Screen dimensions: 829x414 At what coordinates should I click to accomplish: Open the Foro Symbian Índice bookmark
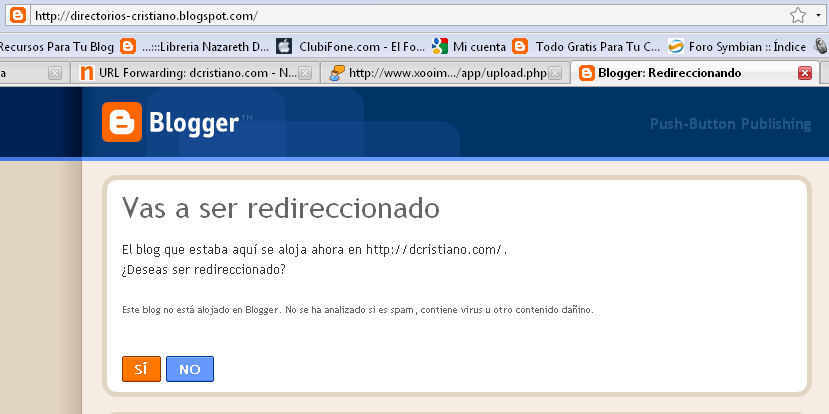coord(748,47)
